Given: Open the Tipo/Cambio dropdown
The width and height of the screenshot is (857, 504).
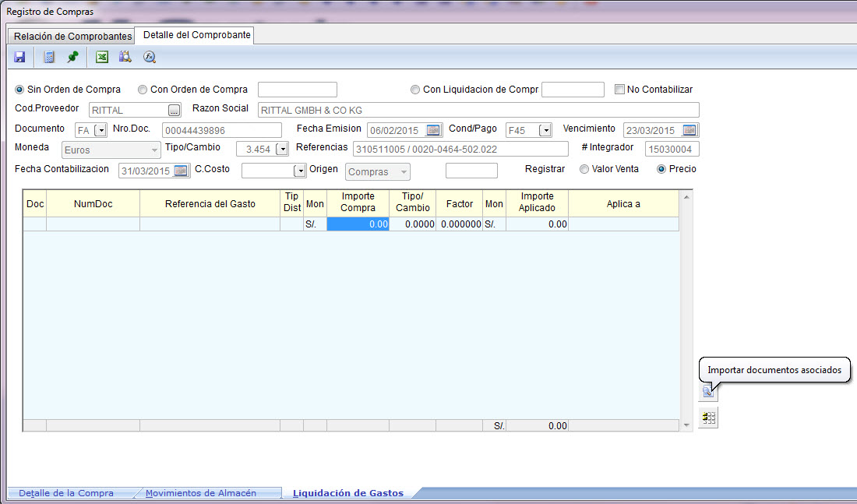Looking at the screenshot, I should click(282, 149).
